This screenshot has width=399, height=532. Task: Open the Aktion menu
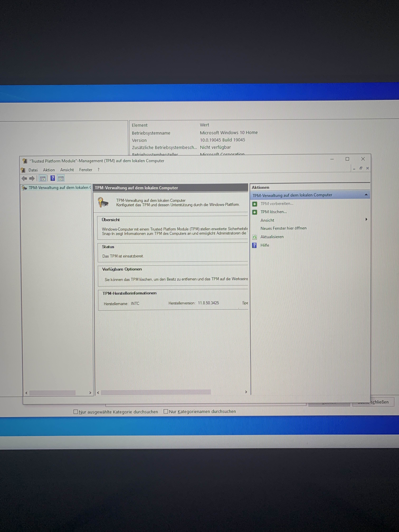click(49, 170)
